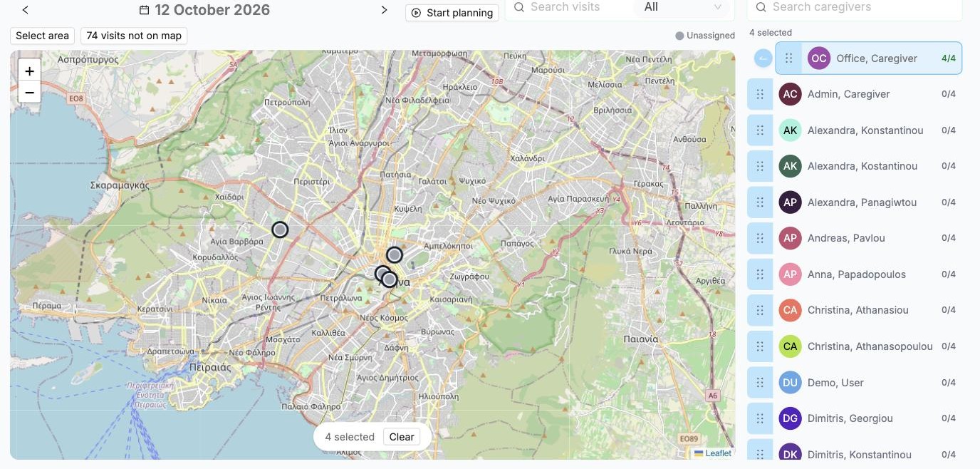Viewport: 980px width, 469px height.
Task: Select the visit marker near Αγία Βαρβάρα
Action: [x=281, y=230]
